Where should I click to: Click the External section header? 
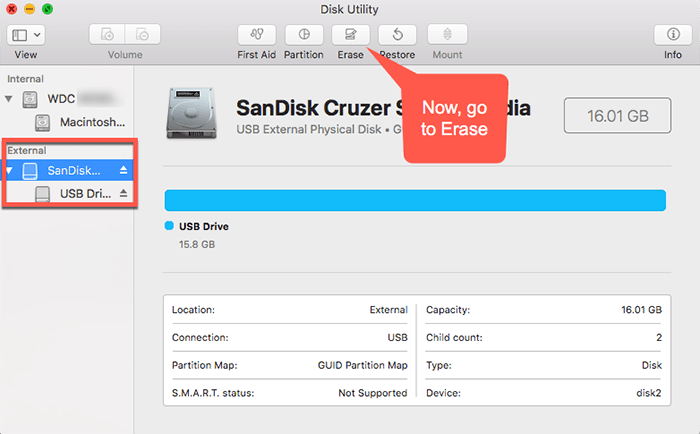click(x=27, y=150)
